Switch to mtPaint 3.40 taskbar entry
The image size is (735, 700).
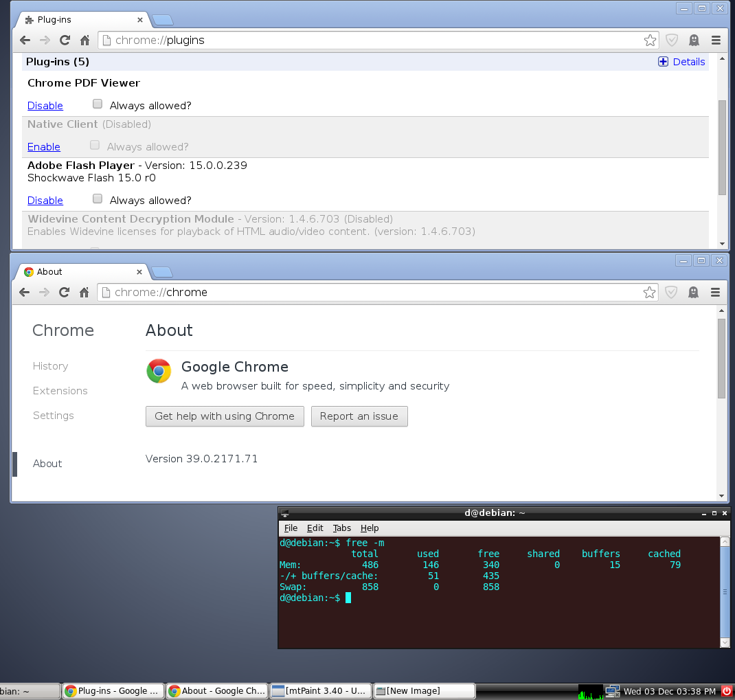(x=321, y=691)
